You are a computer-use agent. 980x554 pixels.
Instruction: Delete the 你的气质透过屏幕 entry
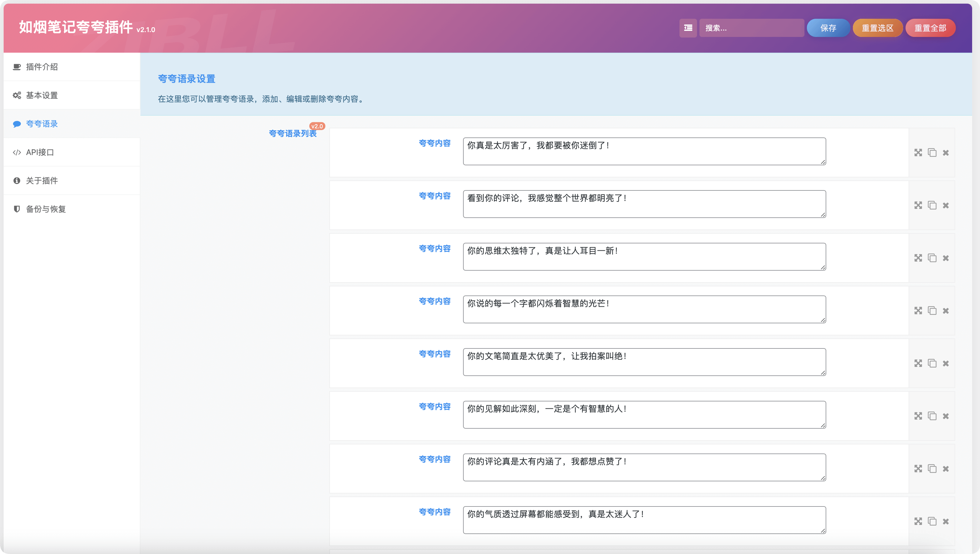(946, 521)
